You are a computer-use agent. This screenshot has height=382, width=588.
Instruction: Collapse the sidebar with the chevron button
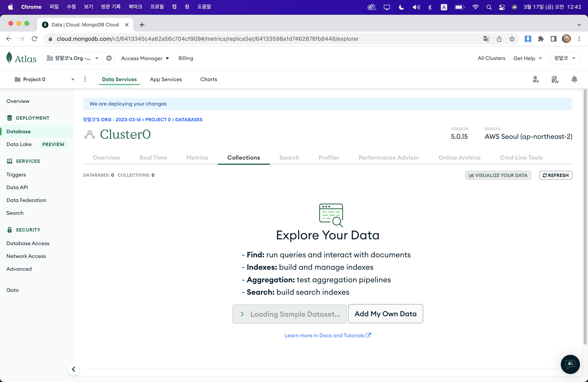pyautogui.click(x=73, y=369)
